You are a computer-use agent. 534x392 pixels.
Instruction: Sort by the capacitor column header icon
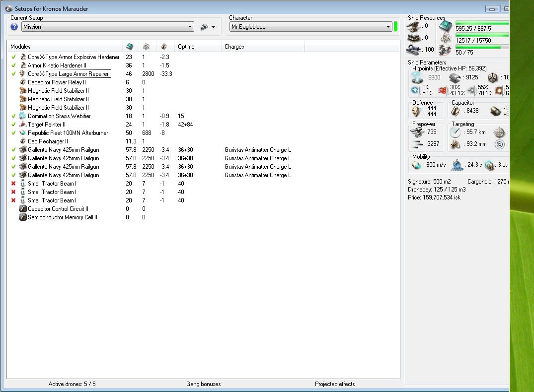tap(164, 47)
